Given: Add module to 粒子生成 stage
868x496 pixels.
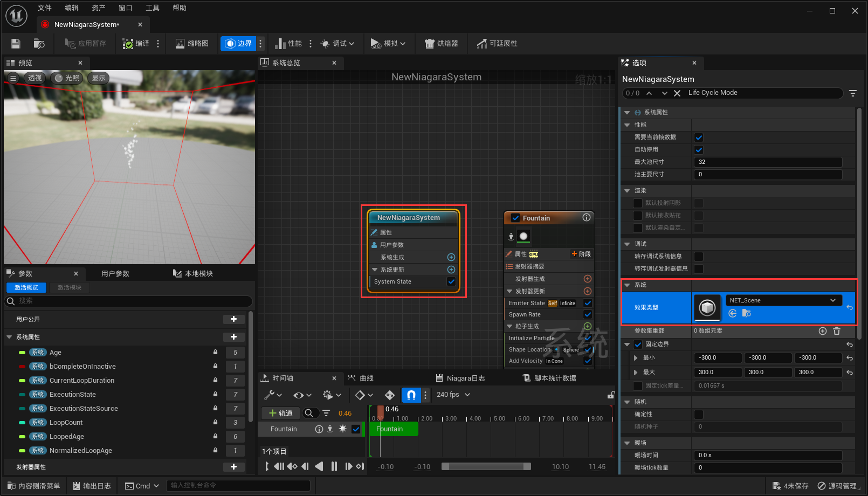Looking at the screenshot, I should (x=588, y=326).
